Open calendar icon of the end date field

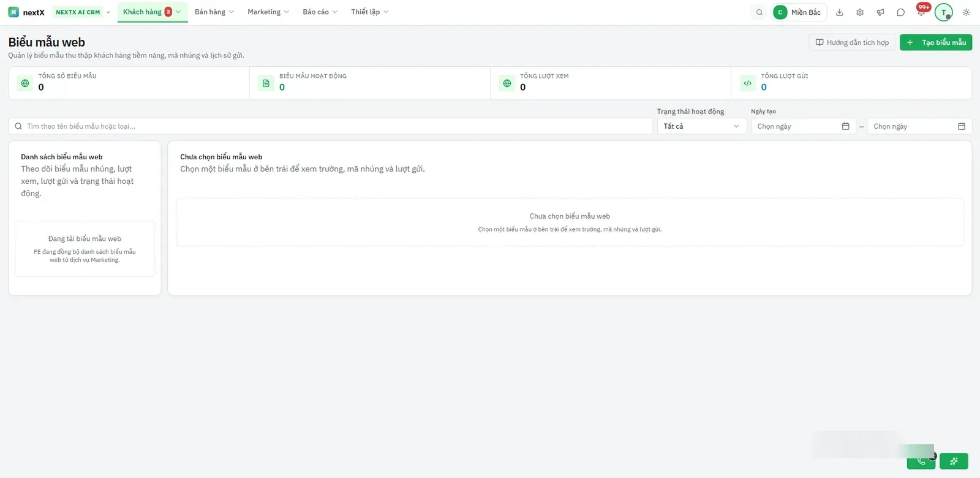[962, 126]
